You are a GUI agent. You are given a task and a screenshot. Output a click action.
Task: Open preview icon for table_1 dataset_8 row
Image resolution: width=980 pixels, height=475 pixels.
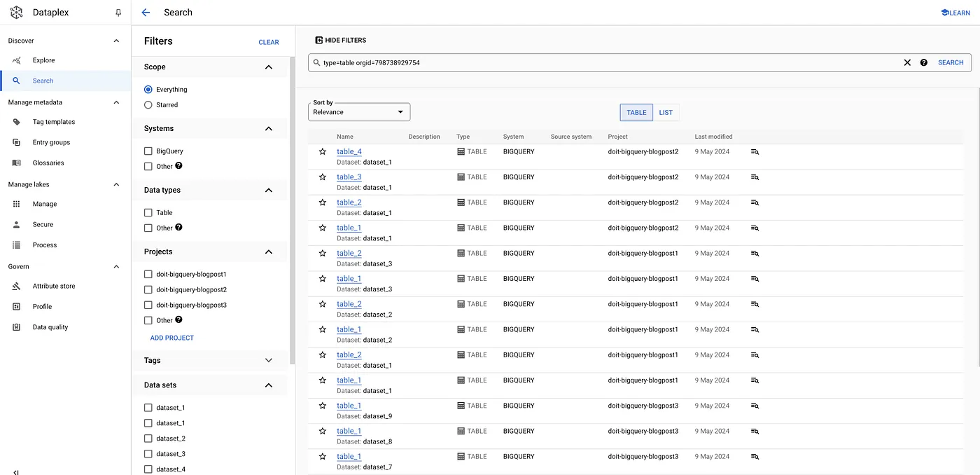(755, 431)
